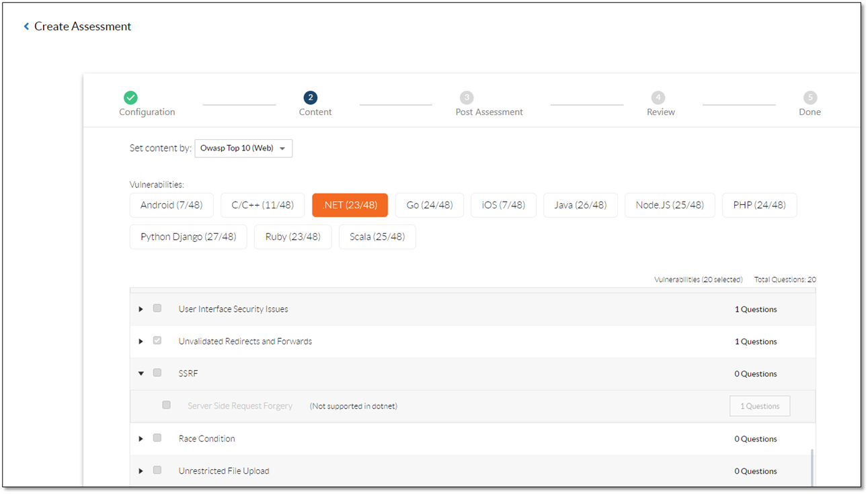This screenshot has height=494, width=868.
Task: Click the Create Assessment title text
Action: (83, 26)
